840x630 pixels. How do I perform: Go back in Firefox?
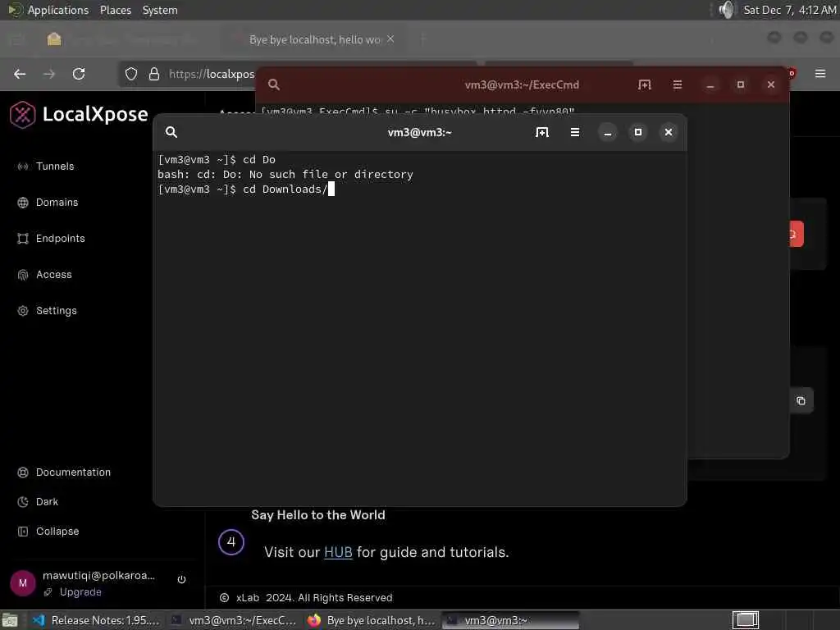(20, 74)
